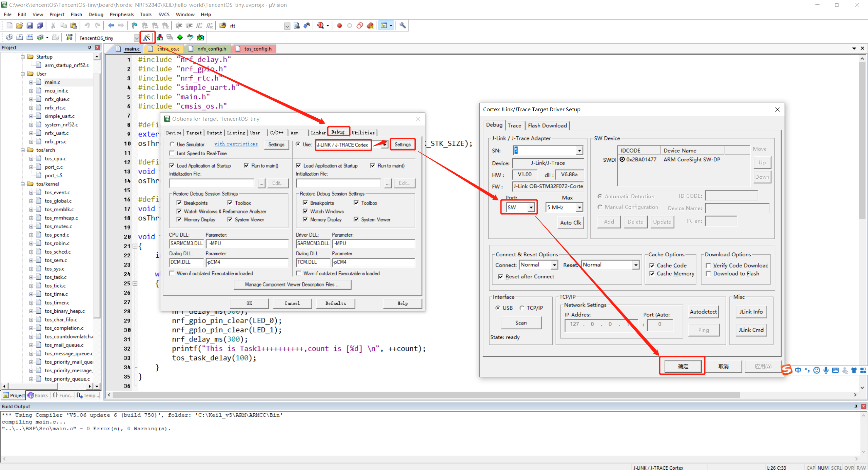
Task: Toggle Cache Code checkbox
Action: 652,266
